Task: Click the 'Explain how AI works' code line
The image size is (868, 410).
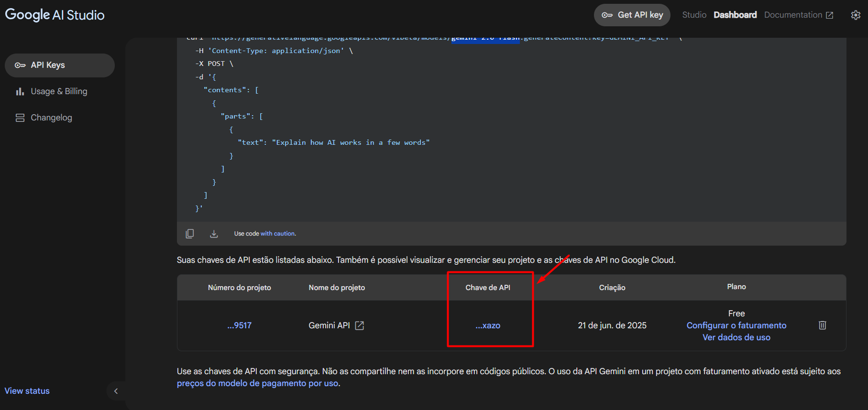Action: [x=334, y=142]
